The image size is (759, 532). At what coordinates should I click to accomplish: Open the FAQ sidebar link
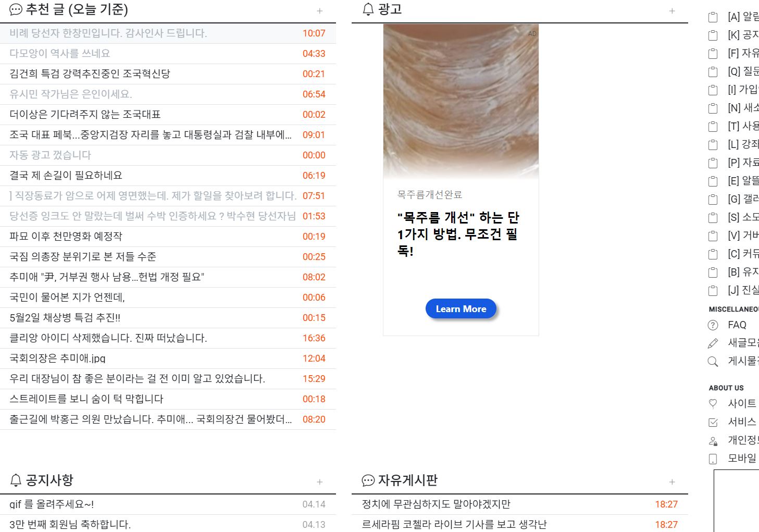pyautogui.click(x=737, y=325)
